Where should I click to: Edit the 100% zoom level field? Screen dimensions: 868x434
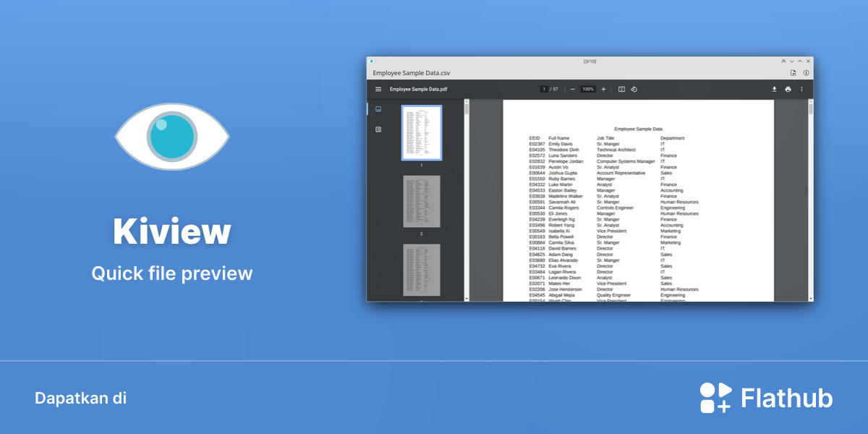(x=588, y=89)
